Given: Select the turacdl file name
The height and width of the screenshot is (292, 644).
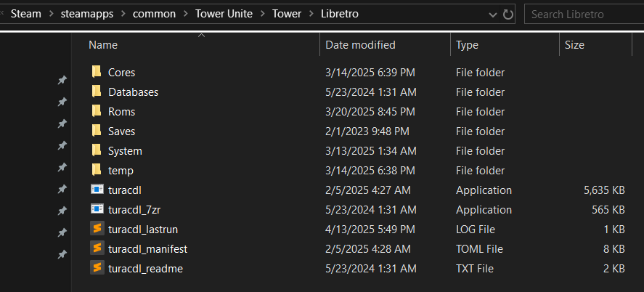Looking at the screenshot, I should pos(125,190).
